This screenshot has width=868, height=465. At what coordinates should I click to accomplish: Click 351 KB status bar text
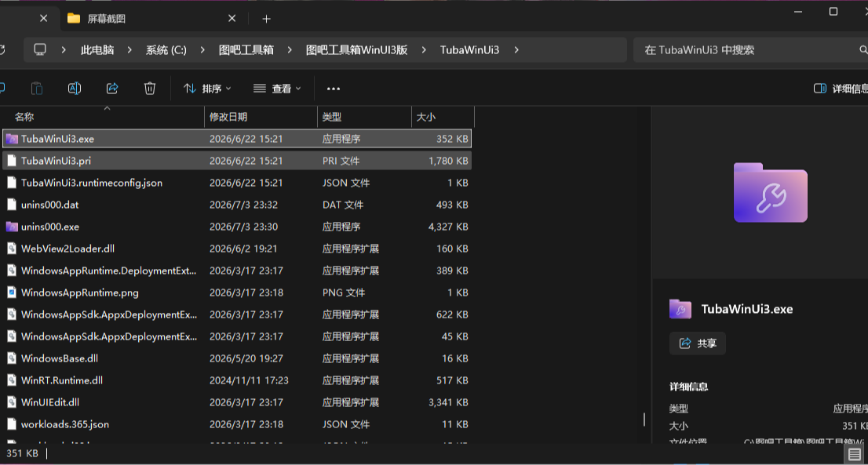22,453
